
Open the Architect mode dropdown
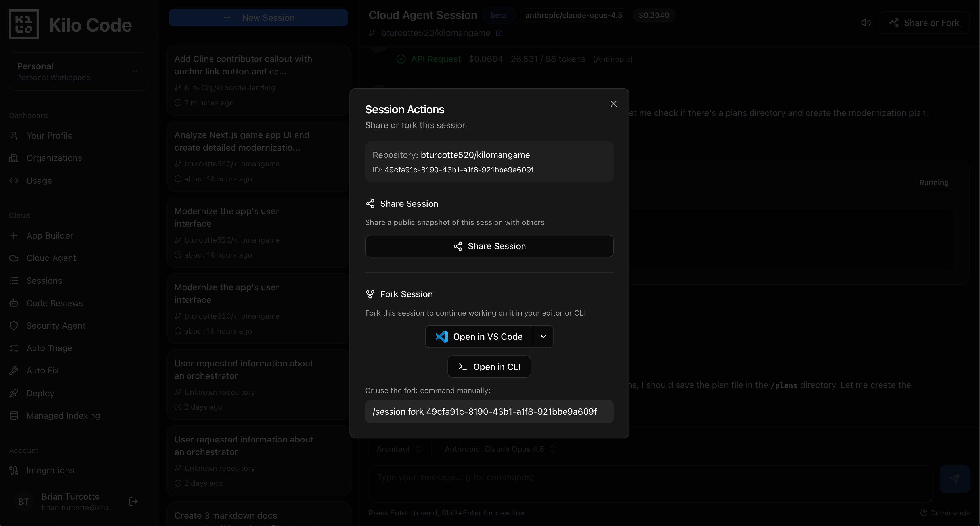(x=399, y=449)
